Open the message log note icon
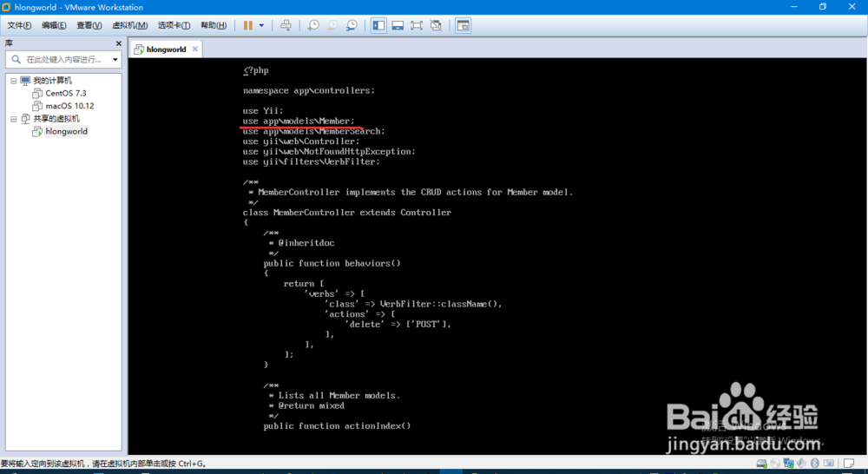Screen dimensions: 868x474 pyautogui.click(x=849, y=464)
